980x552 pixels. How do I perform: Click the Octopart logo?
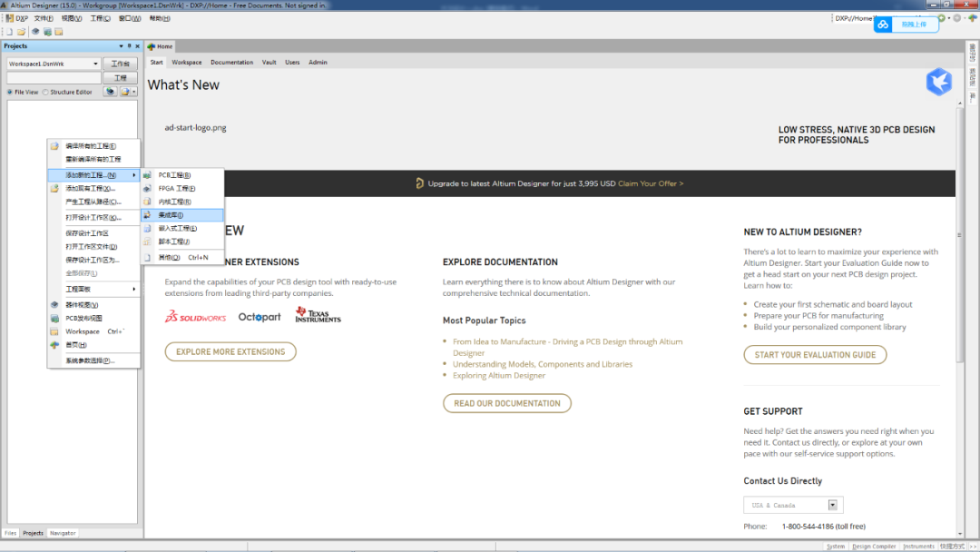[x=260, y=317]
